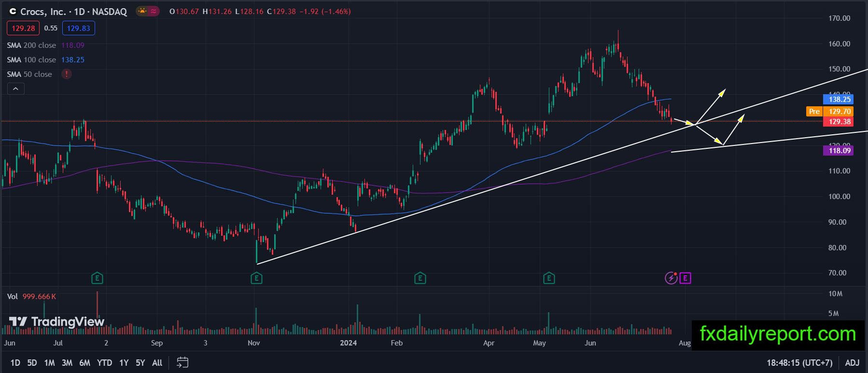The width and height of the screenshot is (868, 373).
Task: Click the purple 118.09 SMA price label
Action: 839,151
